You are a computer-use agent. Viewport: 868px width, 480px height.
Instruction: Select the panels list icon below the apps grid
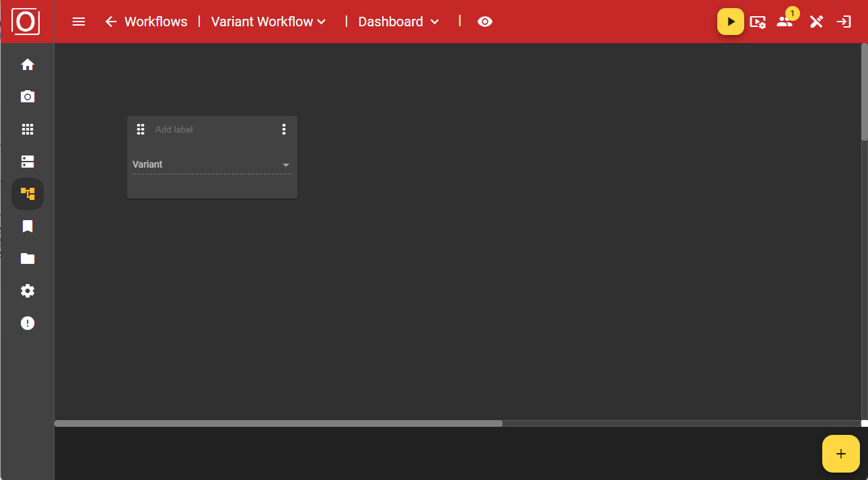[27, 161]
